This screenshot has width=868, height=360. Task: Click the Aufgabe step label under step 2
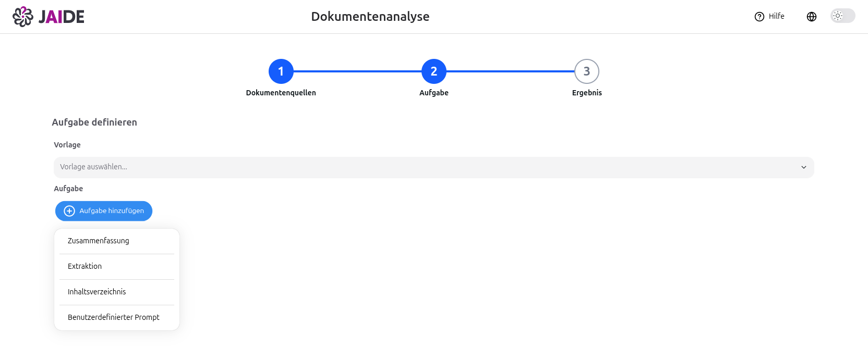tap(434, 93)
